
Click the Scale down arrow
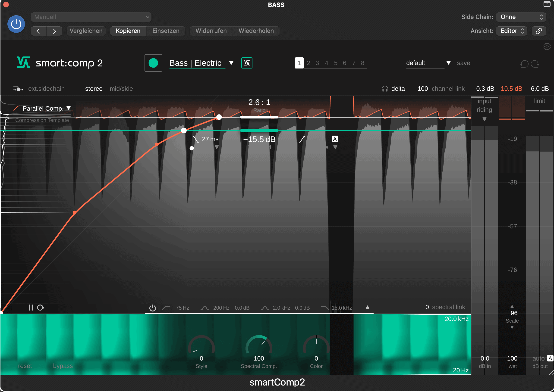click(x=512, y=327)
